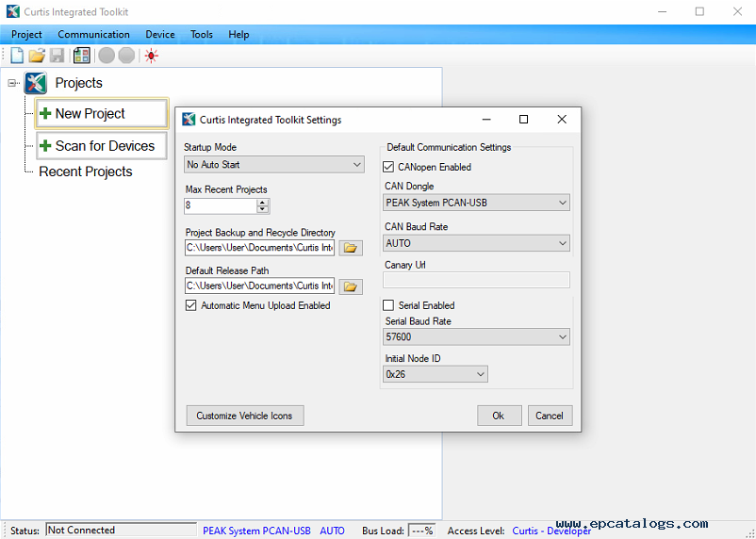This screenshot has width=756, height=539.
Task: Click the Max Recent Projects number field
Action: point(221,205)
